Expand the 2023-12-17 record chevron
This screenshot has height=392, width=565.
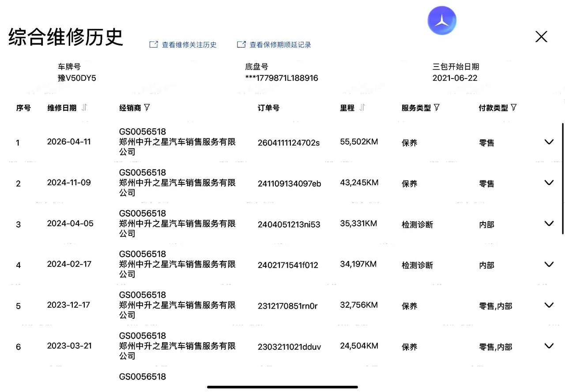[x=549, y=305]
